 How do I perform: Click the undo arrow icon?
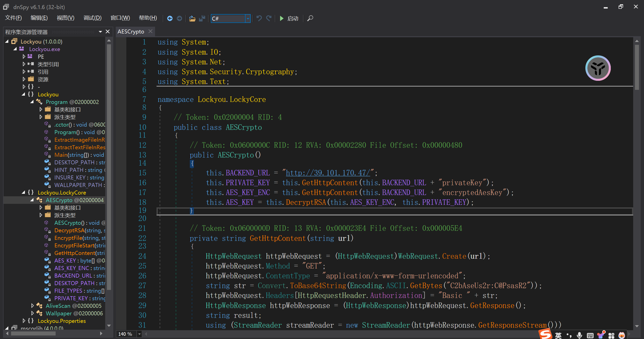coord(259,18)
